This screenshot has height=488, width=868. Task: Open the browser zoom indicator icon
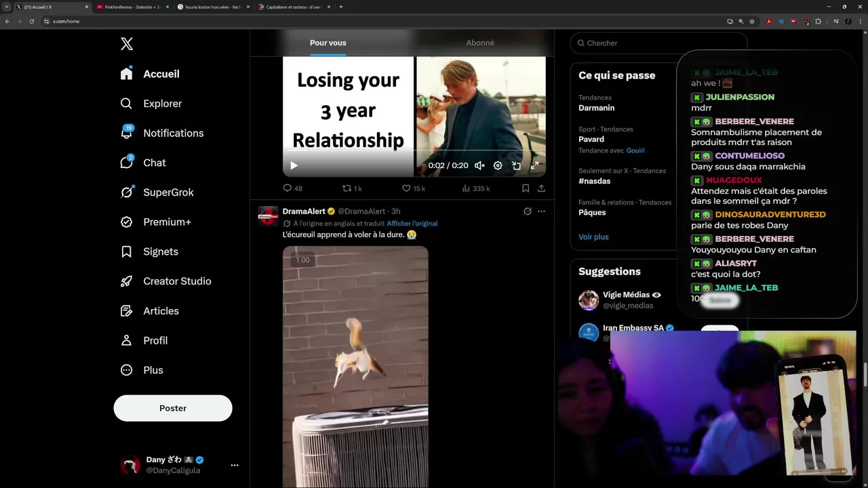click(741, 21)
